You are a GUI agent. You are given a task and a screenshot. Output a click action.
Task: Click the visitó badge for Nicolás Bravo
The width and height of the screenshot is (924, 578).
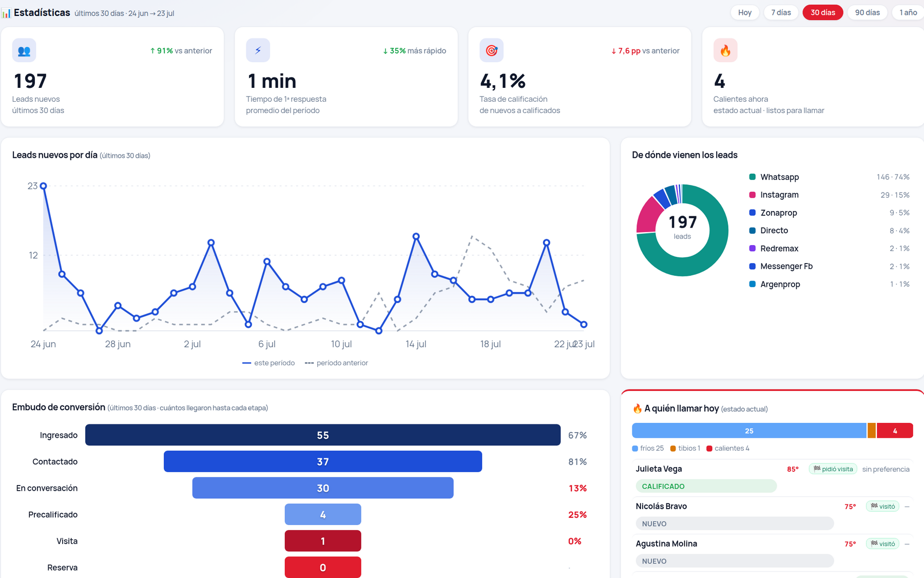coord(883,507)
